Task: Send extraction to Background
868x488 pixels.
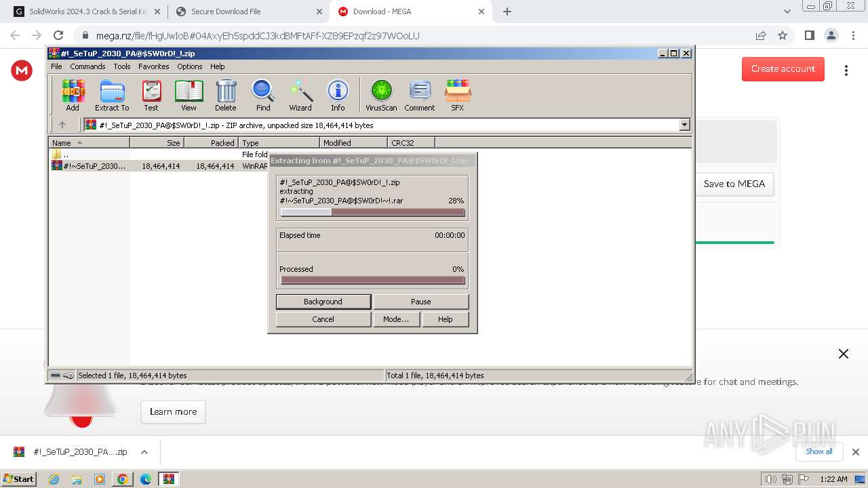Action: pyautogui.click(x=323, y=302)
